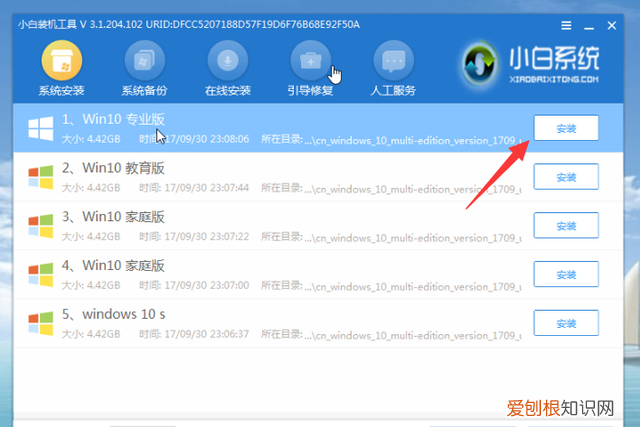Select the '1、Win10 专业版' title
The image size is (640, 427).
113,119
